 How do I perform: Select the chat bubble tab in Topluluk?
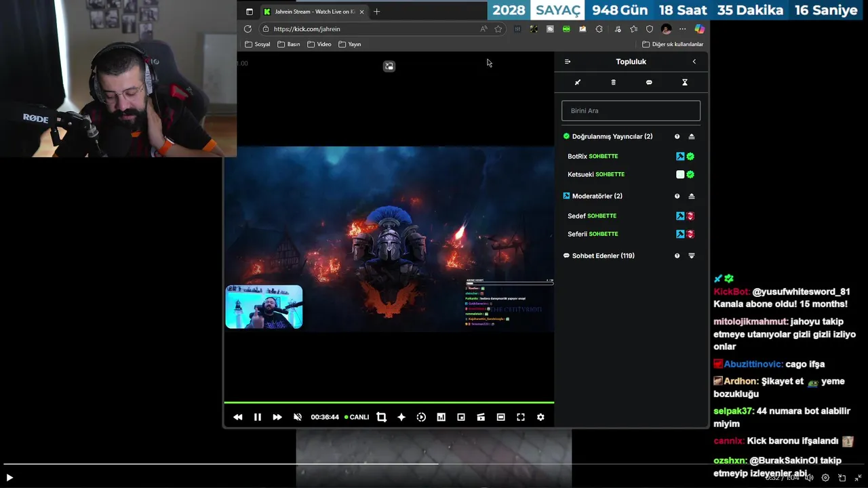point(649,83)
